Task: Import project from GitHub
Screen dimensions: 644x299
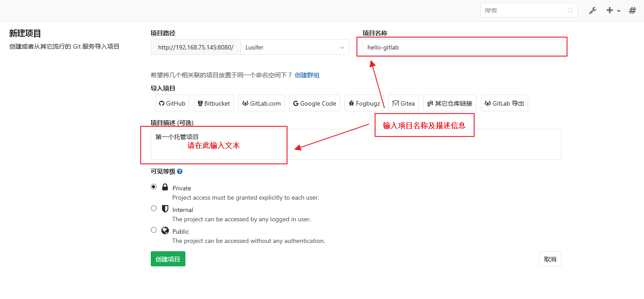Action: [172, 103]
